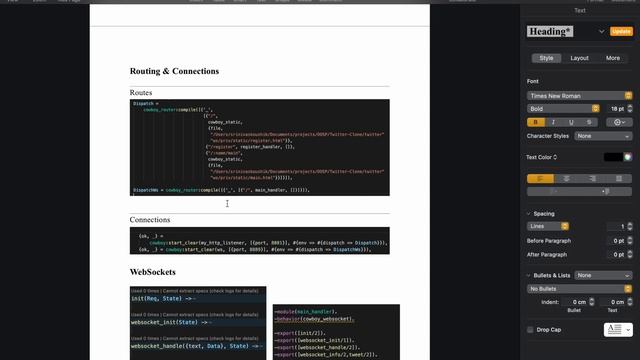Adjust the After Paragraph stepper
Screen dimensions: 640x360
coord(630,255)
